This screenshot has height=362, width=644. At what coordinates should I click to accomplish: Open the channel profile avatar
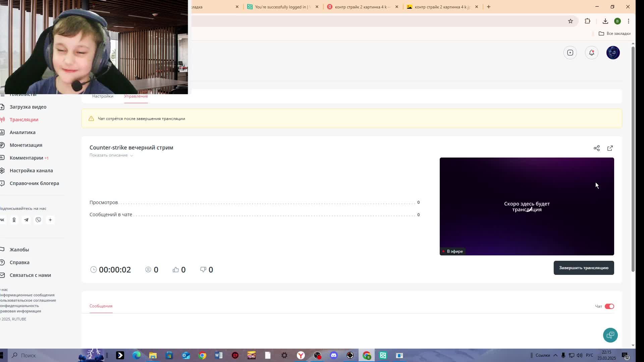click(613, 53)
